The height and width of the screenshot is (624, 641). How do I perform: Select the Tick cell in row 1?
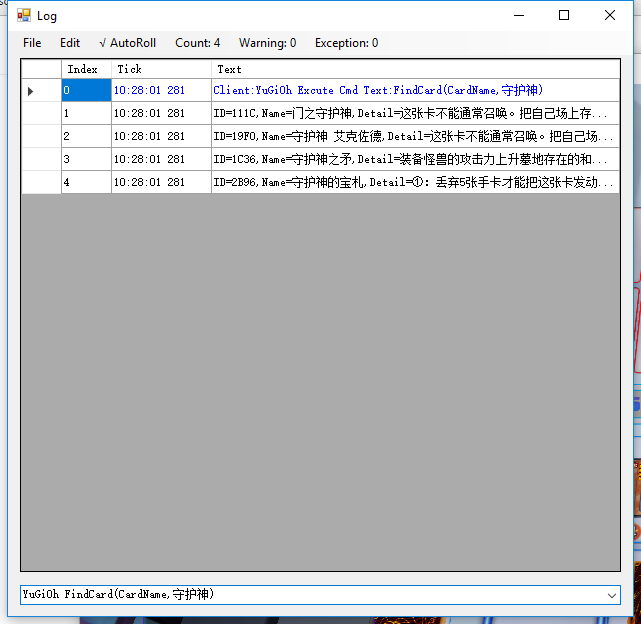coord(161,113)
